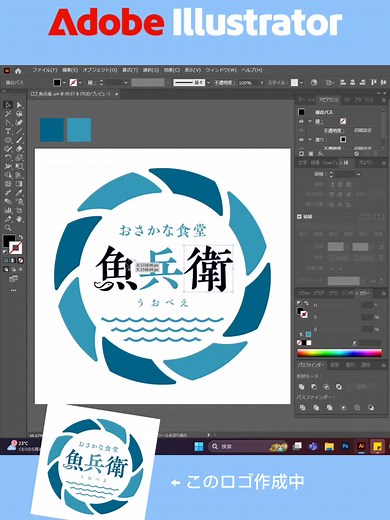Close the document tab
The height and width of the screenshot is (520, 390).
click(x=116, y=94)
